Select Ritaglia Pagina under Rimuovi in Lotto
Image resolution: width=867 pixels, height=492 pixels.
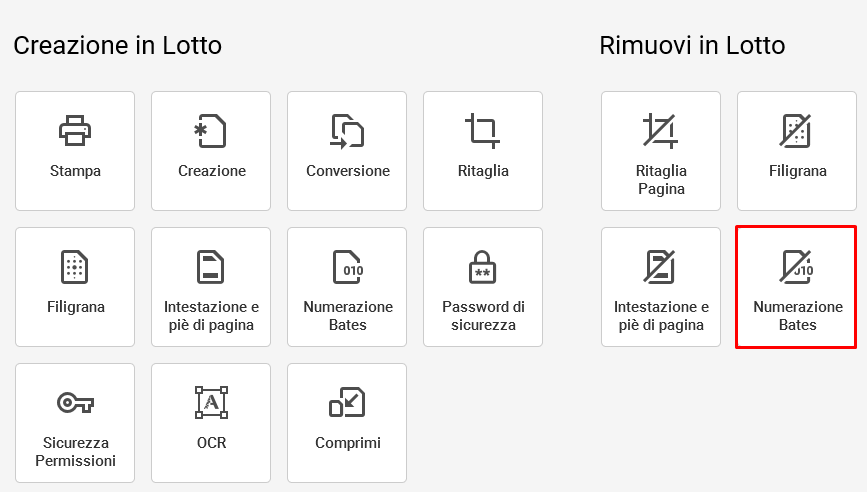(x=661, y=151)
